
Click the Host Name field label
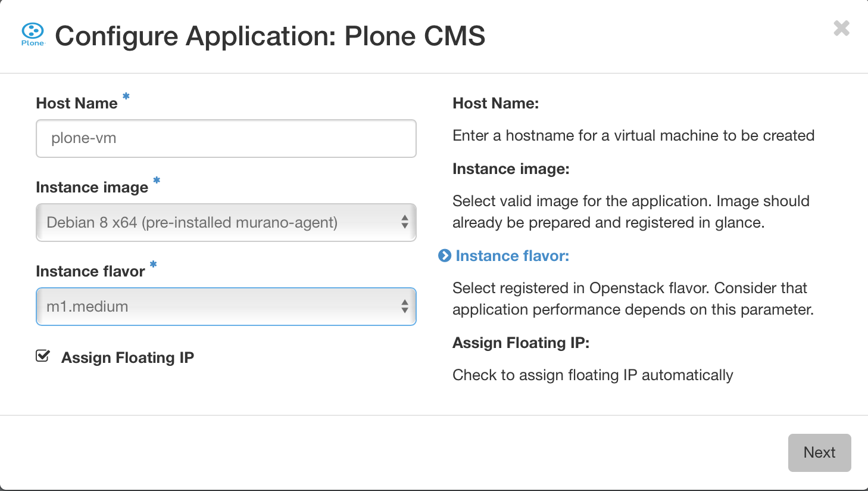pyautogui.click(x=77, y=103)
